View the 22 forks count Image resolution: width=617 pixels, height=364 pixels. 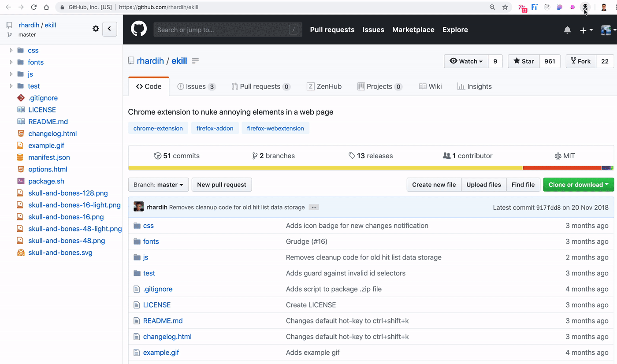coord(605,61)
